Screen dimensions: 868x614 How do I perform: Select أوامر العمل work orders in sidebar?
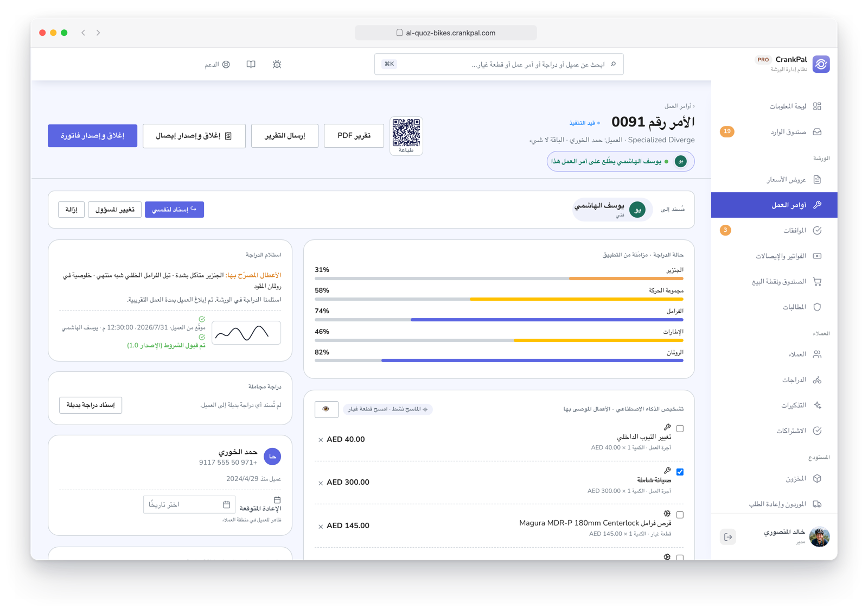coord(774,205)
